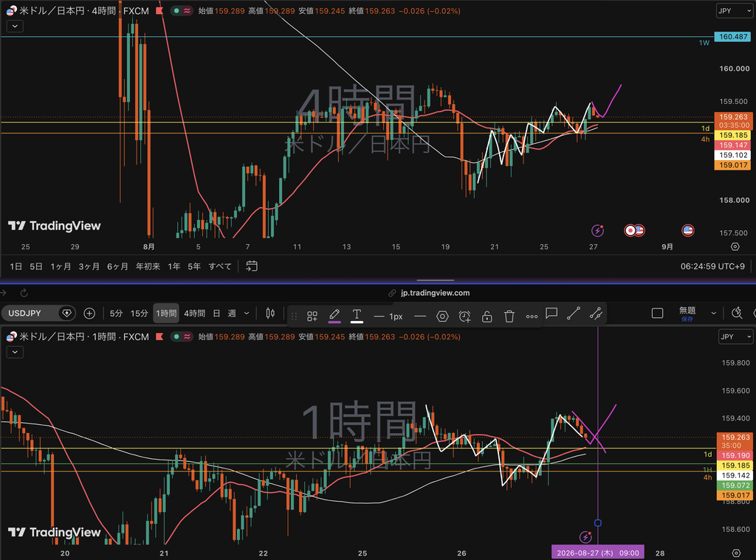This screenshot has width=756, height=560.
Task: Open drawing settings hexagon icon
Action: [442, 317]
